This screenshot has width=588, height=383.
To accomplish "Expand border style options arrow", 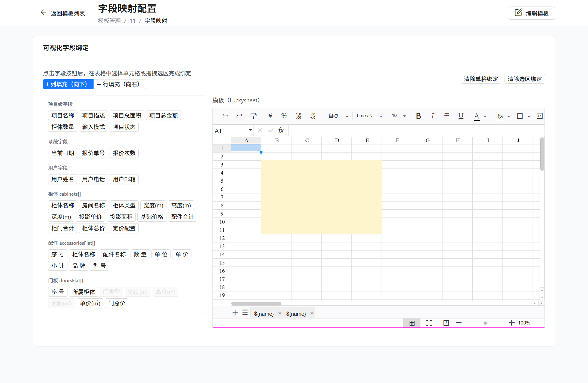I will pyautogui.click(x=529, y=117).
